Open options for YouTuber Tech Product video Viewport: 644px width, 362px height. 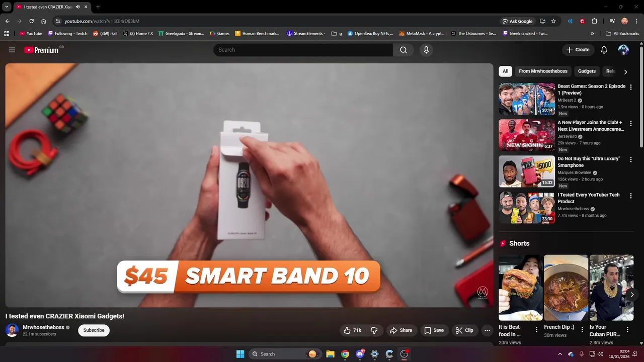coord(631,196)
